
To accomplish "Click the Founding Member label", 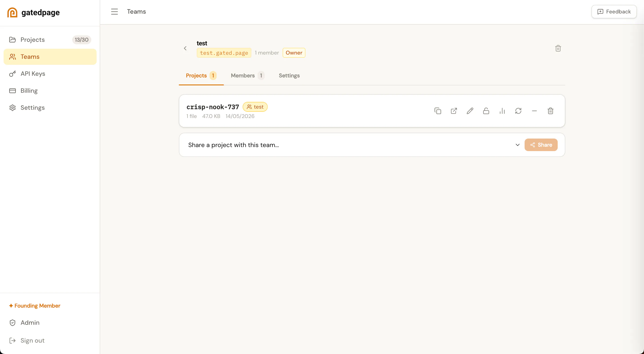I will tap(35, 306).
